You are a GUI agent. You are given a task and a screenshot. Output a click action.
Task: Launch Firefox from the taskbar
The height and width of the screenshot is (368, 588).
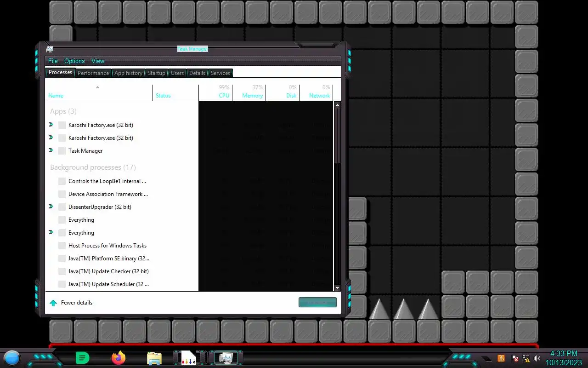pos(119,358)
